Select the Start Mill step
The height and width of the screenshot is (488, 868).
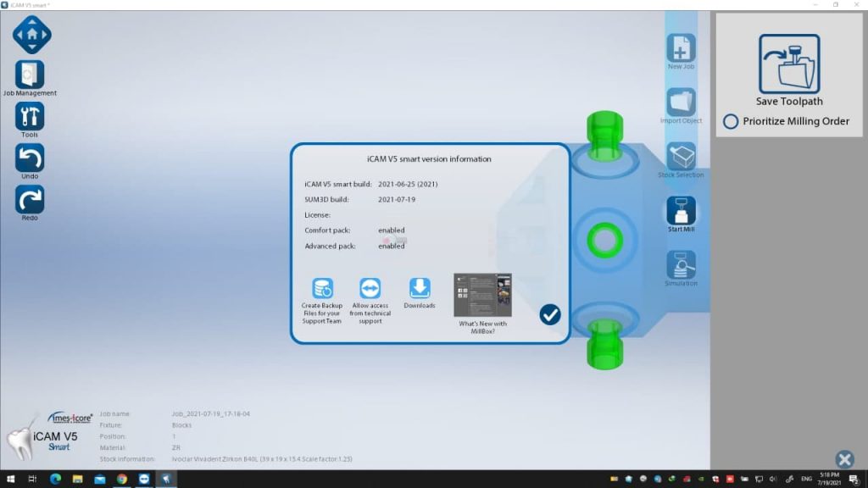[x=681, y=211]
